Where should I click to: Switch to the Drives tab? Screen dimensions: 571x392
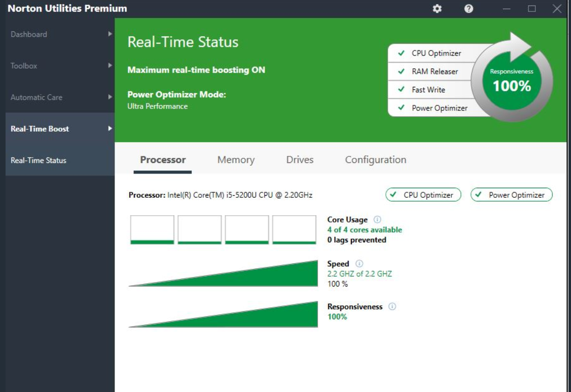click(300, 160)
